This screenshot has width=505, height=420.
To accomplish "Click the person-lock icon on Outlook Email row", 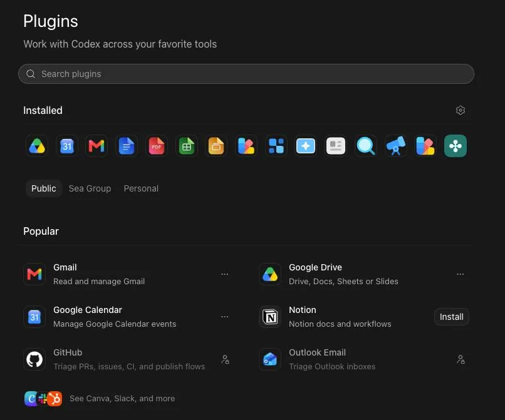I will [461, 359].
